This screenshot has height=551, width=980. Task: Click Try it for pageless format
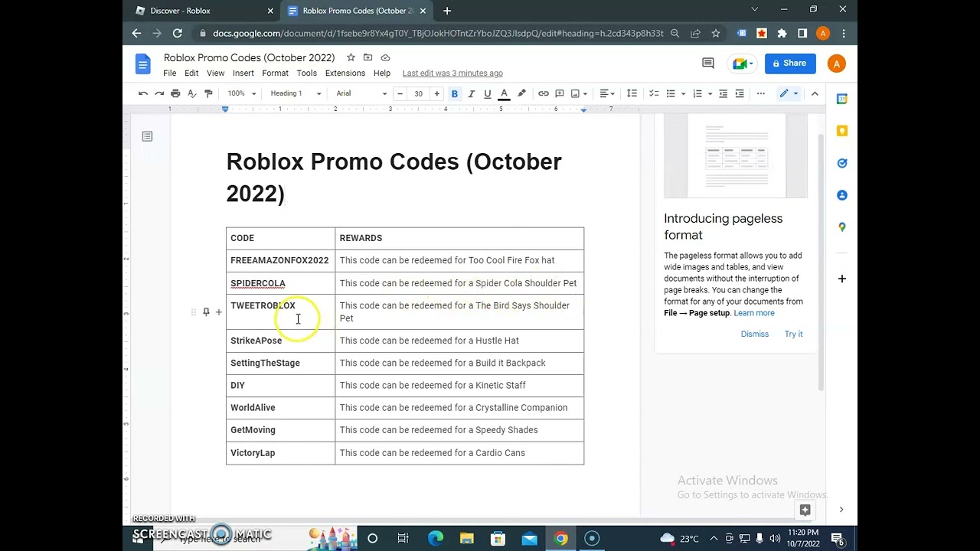click(x=793, y=334)
